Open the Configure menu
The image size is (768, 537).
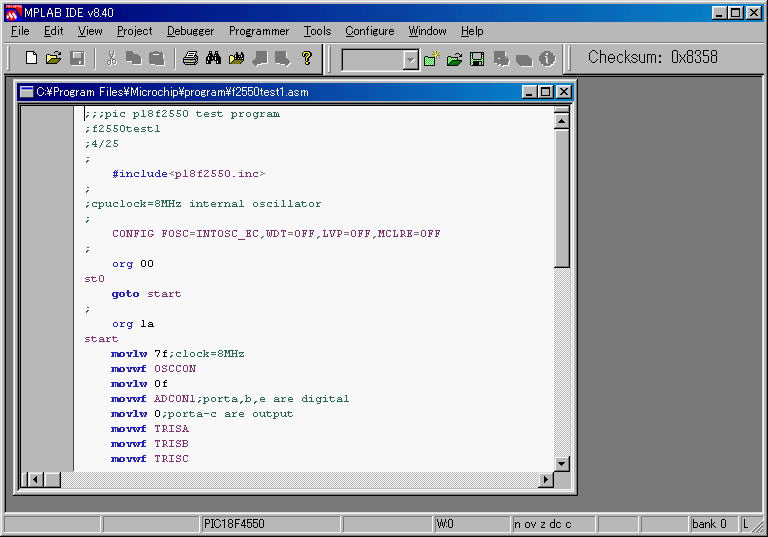point(370,31)
